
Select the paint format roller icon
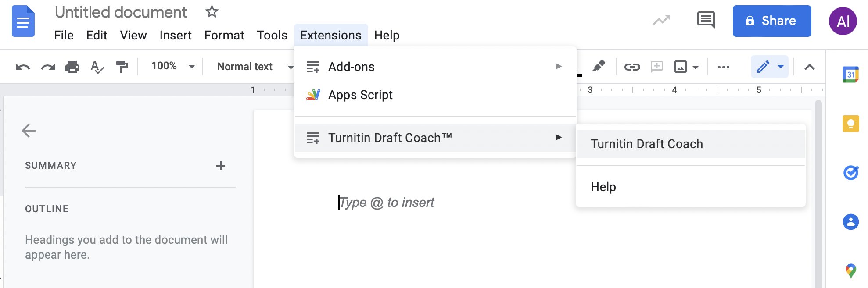(122, 67)
